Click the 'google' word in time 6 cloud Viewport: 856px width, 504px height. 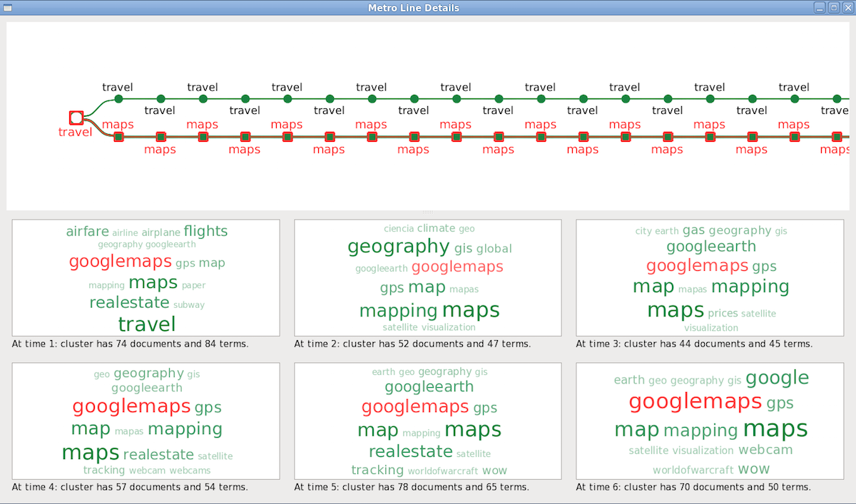(x=777, y=378)
